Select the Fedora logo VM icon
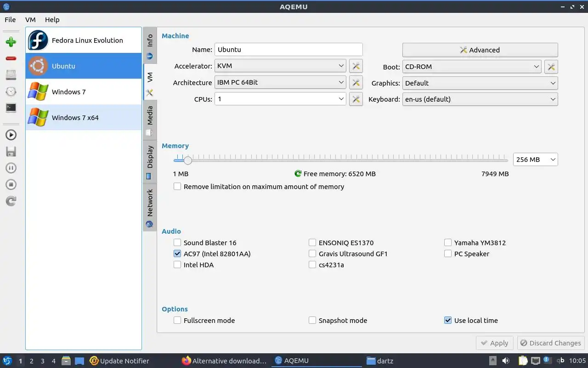 (x=38, y=40)
